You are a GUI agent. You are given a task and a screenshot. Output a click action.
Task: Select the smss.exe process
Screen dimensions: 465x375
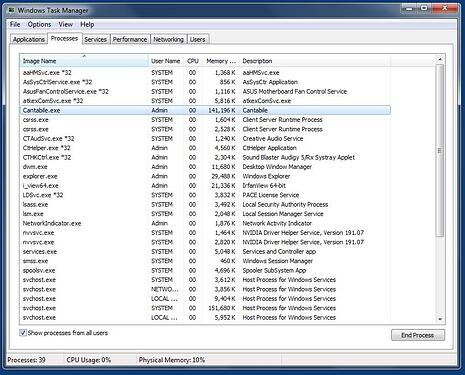coord(205,261)
